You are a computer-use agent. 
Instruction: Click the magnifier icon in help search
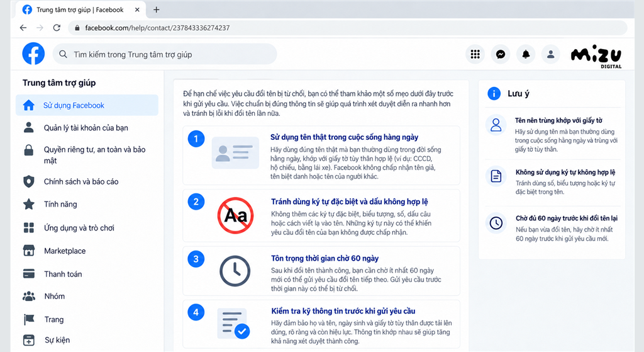63,54
